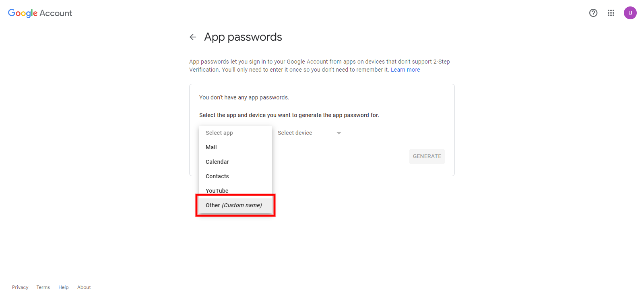Open the Learn more link
Viewport: 644px width, 297px height.
[x=405, y=70]
